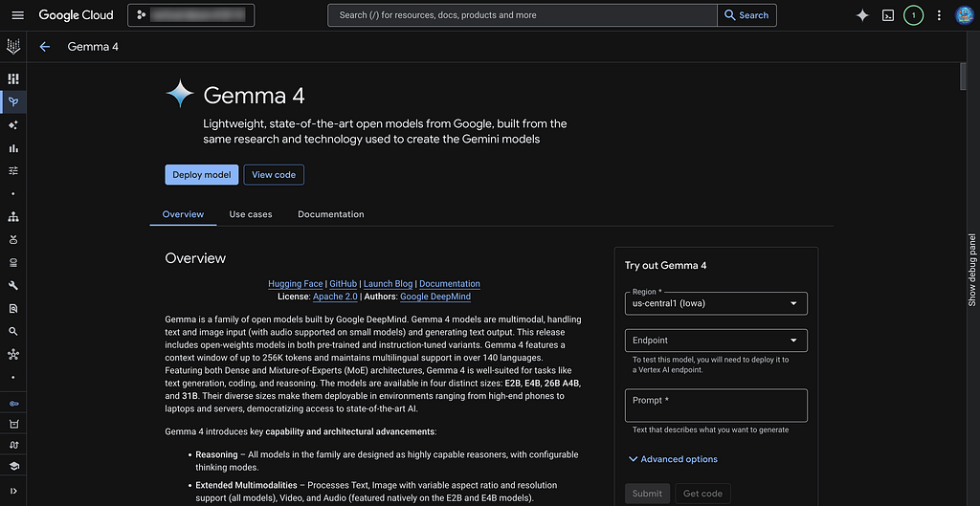Click the Get code button
Image resolution: width=980 pixels, height=506 pixels.
coord(702,494)
